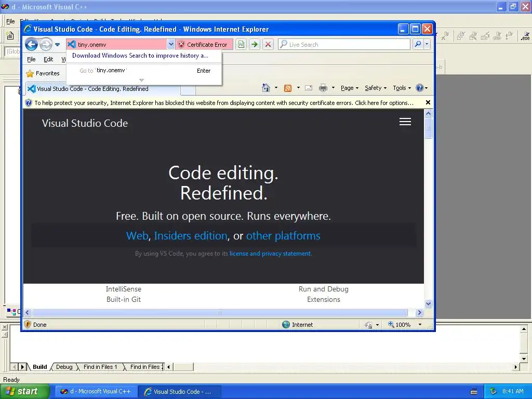Open a new blank tab
The height and width of the screenshot is (399, 532).
[188, 90]
